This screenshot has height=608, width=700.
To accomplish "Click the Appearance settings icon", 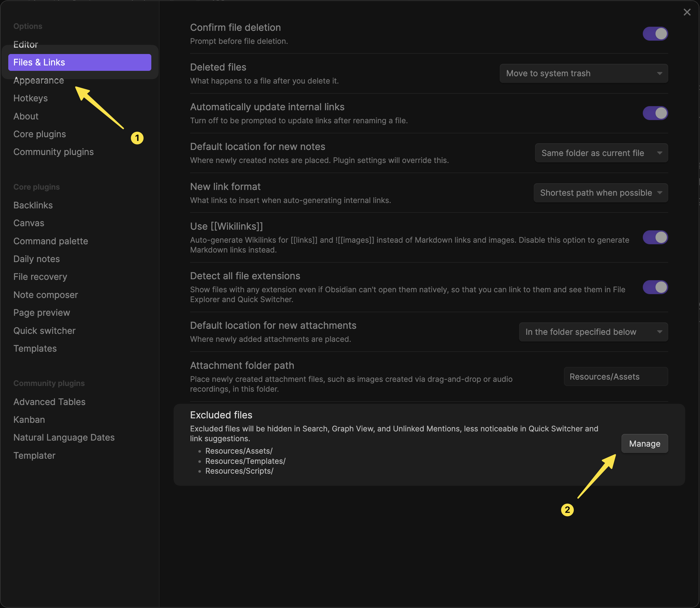I will coord(38,80).
